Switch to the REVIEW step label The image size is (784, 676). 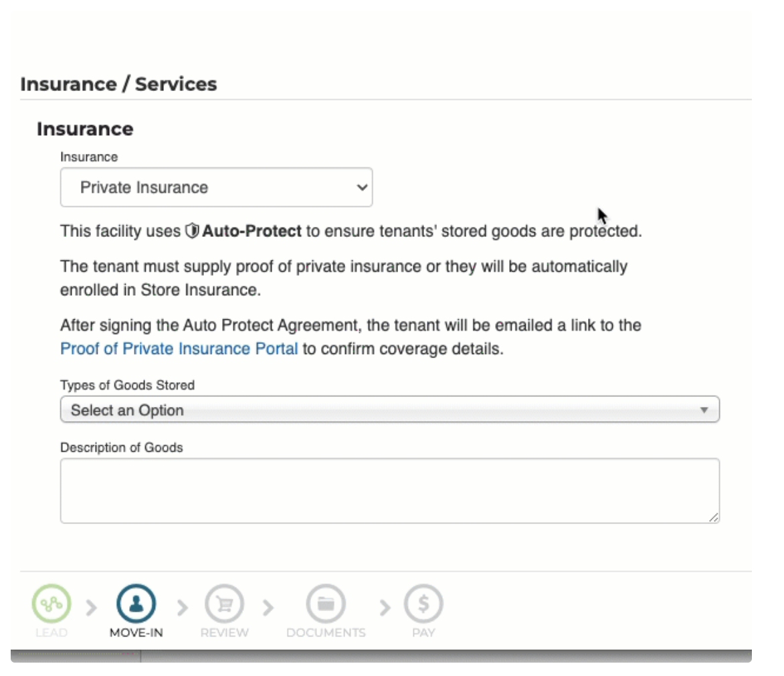pos(224,632)
